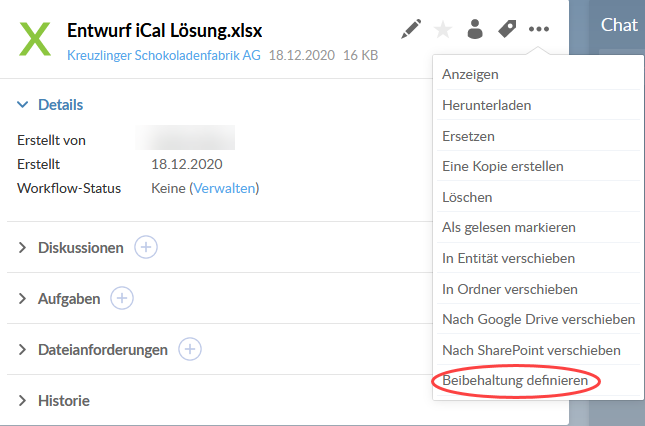Select Löschen from the menu

click(538, 197)
